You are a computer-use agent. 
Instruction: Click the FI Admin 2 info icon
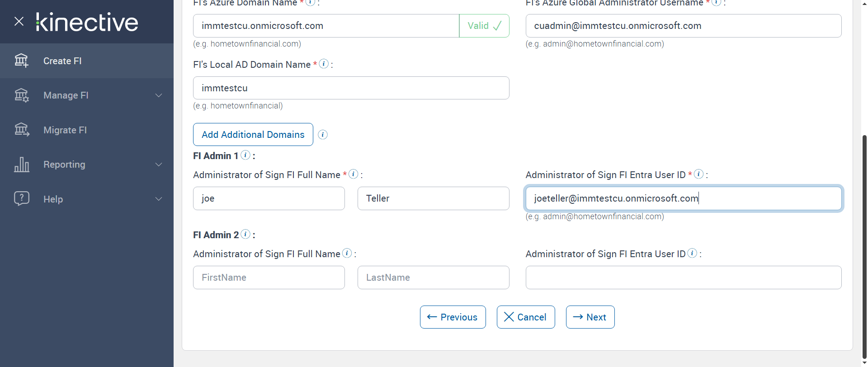point(245,234)
